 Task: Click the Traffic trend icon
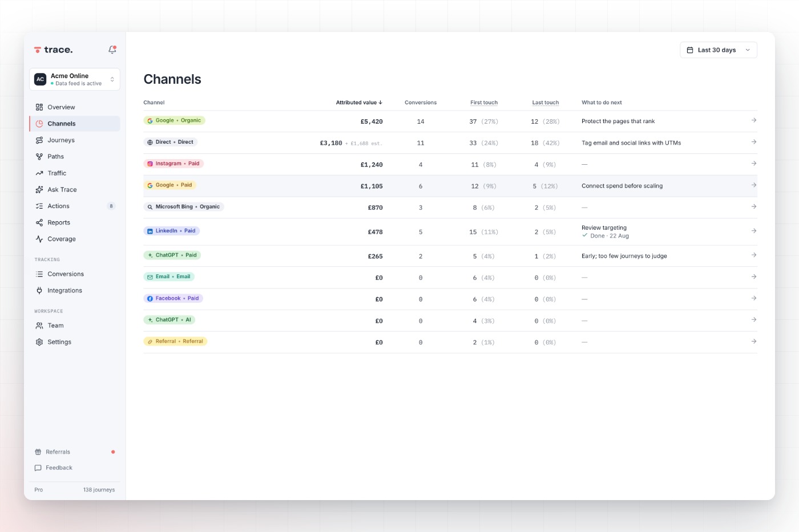(39, 173)
